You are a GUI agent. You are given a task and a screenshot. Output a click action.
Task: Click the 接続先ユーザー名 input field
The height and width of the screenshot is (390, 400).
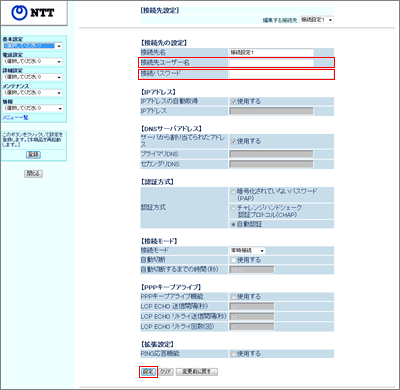click(271, 63)
